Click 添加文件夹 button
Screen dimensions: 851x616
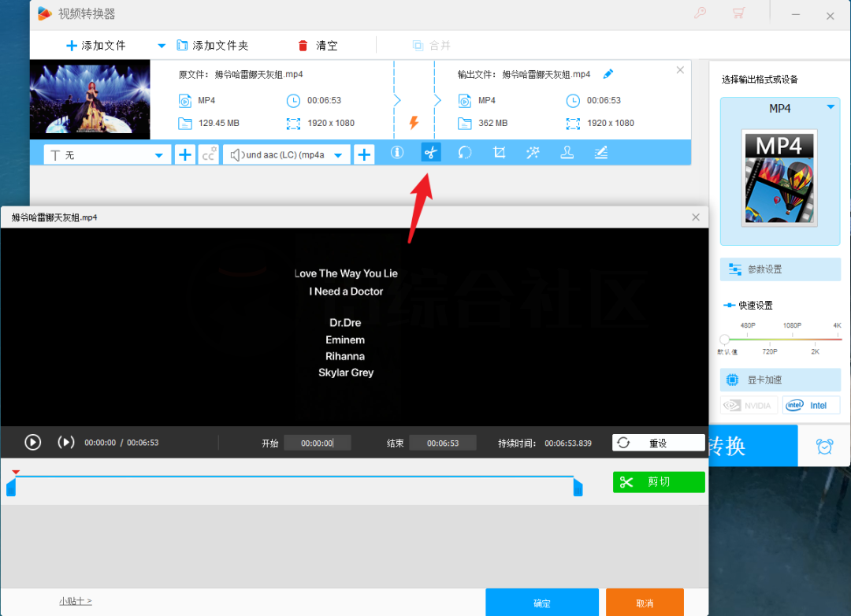point(213,46)
